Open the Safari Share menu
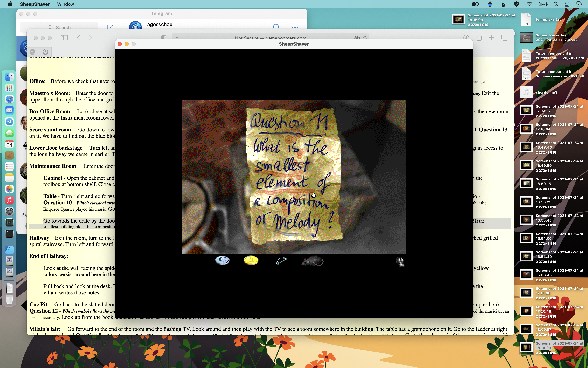 tap(479, 38)
